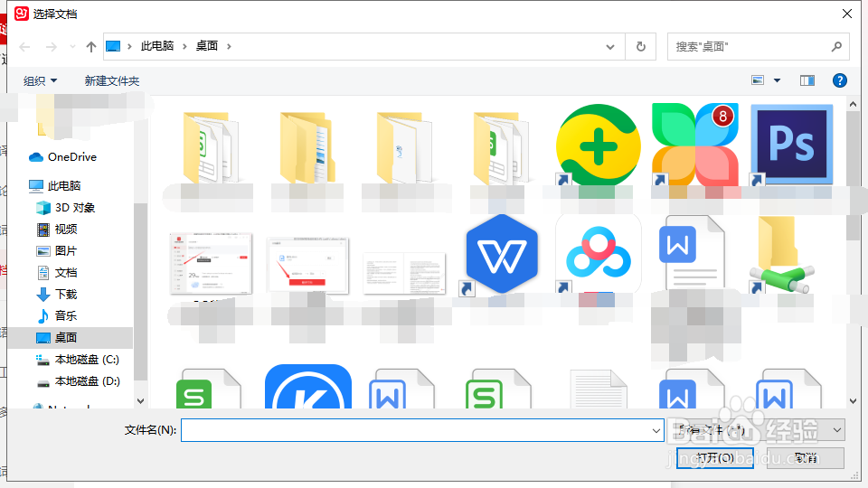Select the WPS Office hexagon shortcut
This screenshot has width=868, height=488.
pos(501,255)
